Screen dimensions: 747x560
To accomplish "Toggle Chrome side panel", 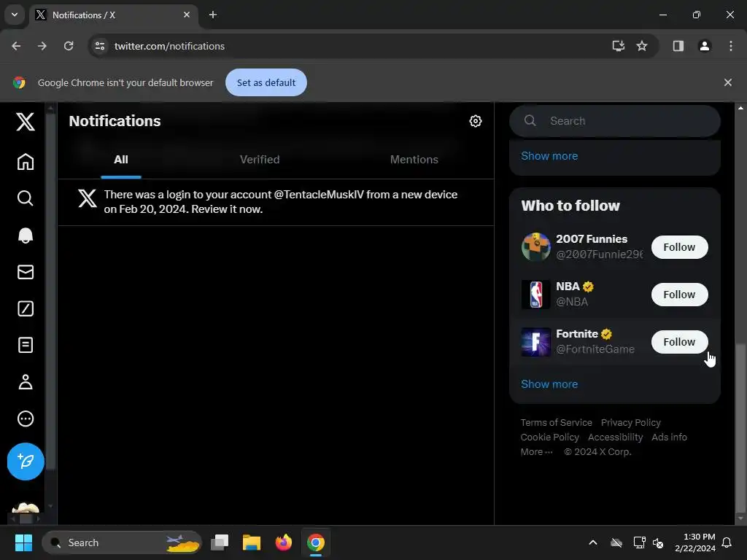I will [678, 46].
